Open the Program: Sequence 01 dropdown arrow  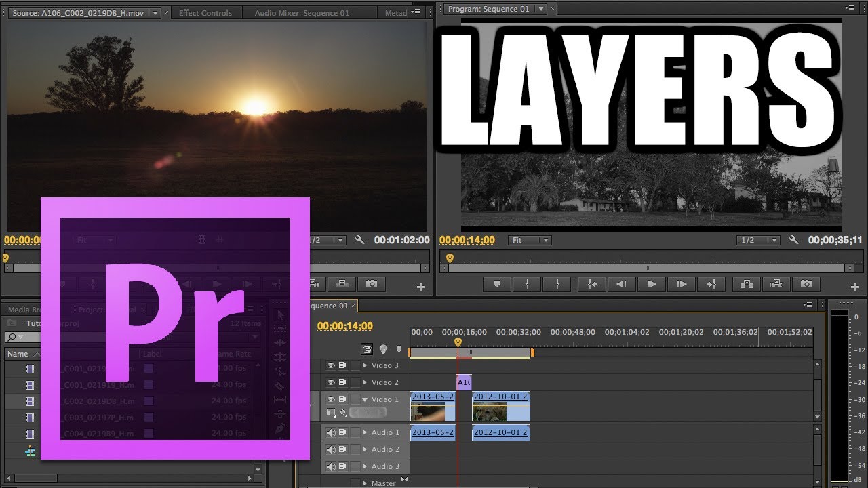click(x=540, y=9)
